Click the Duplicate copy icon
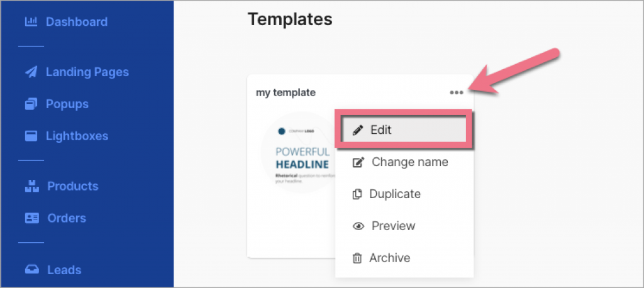Viewport: 644px width, 288px height. (357, 194)
